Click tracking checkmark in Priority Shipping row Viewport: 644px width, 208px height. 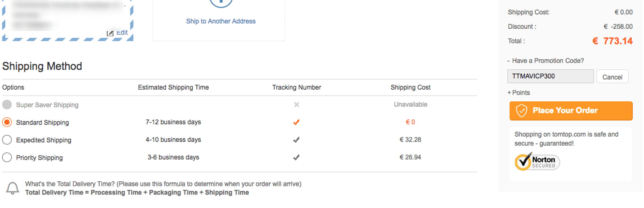(x=296, y=157)
